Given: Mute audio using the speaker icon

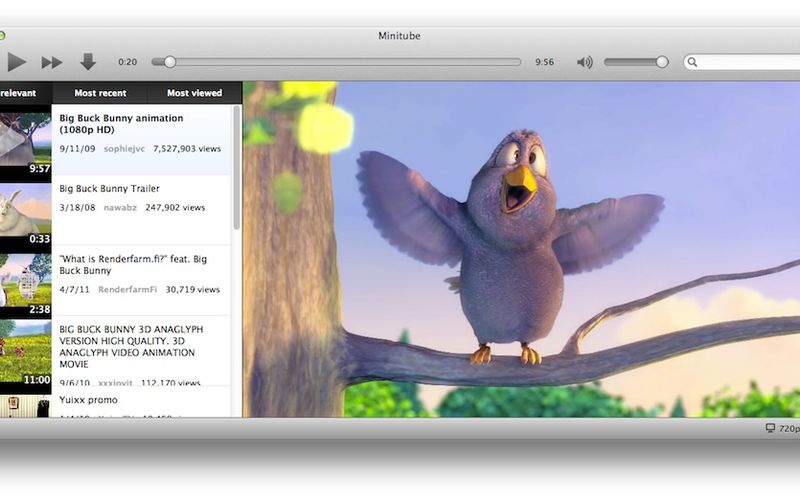Looking at the screenshot, I should click(x=584, y=62).
